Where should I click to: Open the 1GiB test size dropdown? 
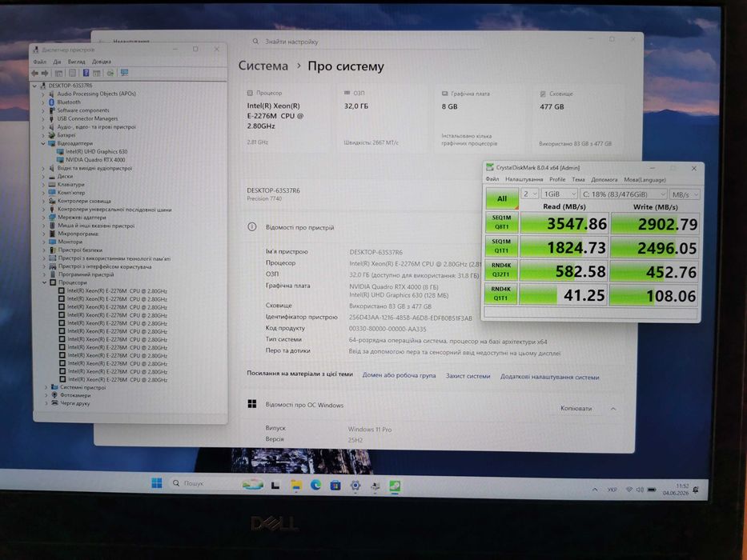coord(560,194)
